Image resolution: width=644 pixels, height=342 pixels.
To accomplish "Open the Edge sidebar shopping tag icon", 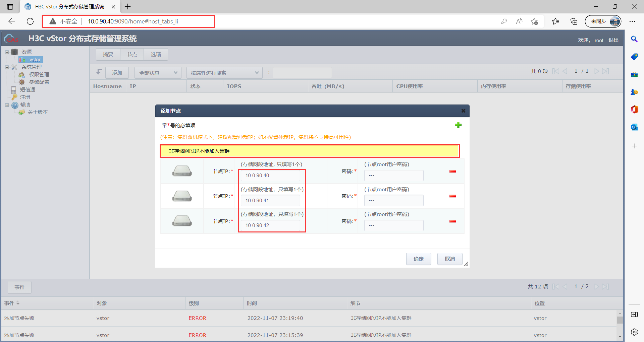I will point(634,57).
